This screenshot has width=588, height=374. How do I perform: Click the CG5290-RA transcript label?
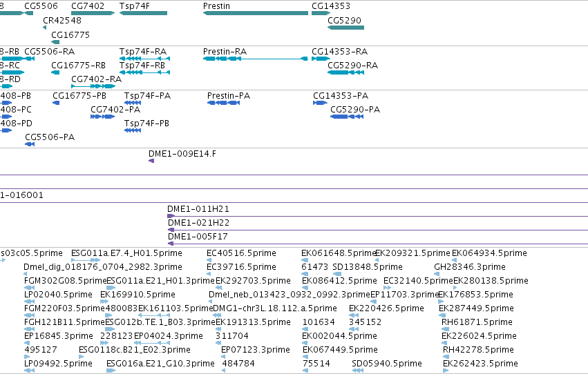tap(353, 65)
